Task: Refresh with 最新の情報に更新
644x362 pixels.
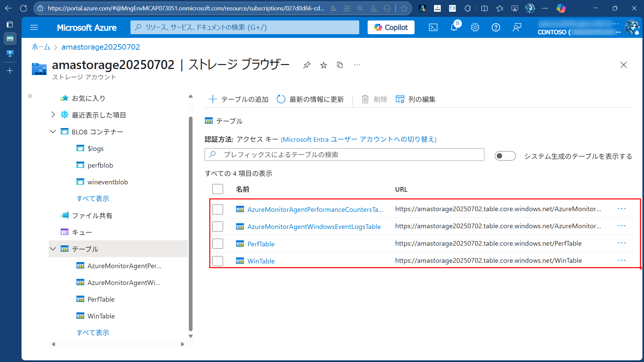Action: coord(310,99)
